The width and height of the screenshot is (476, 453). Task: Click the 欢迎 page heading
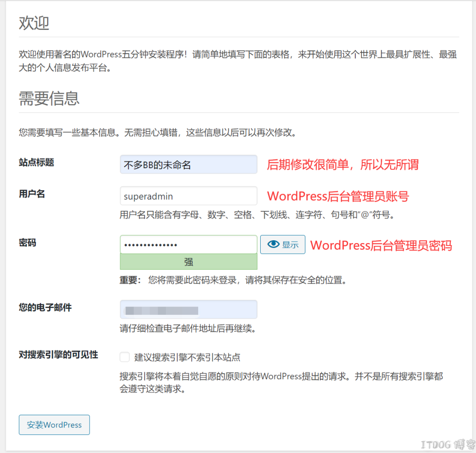(x=34, y=23)
